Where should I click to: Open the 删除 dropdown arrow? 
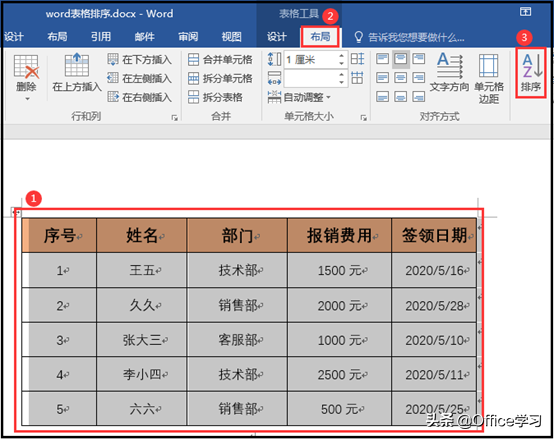28,99
